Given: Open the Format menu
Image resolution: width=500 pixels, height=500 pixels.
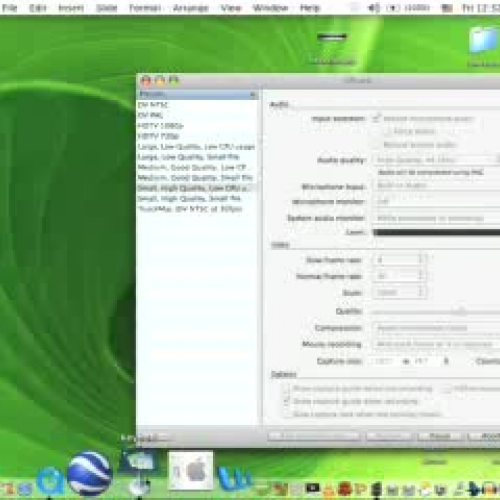Looking at the screenshot, I should [145, 8].
